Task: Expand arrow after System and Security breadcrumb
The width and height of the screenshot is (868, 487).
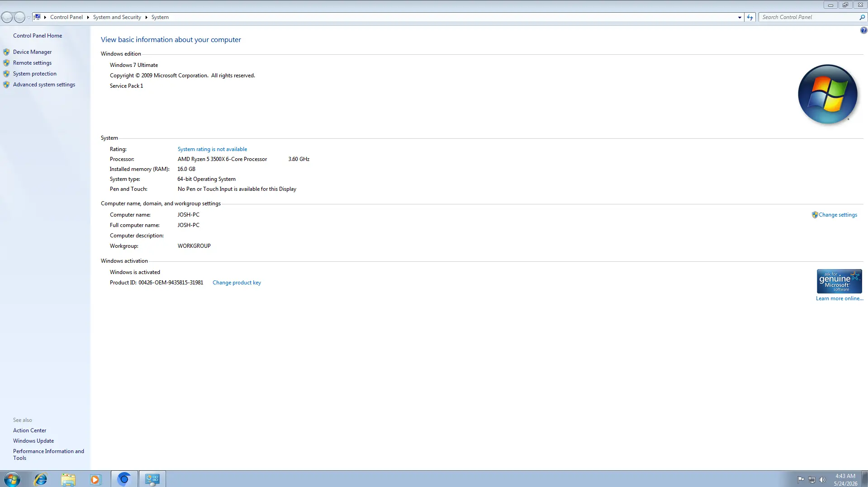Action: pyautogui.click(x=146, y=17)
